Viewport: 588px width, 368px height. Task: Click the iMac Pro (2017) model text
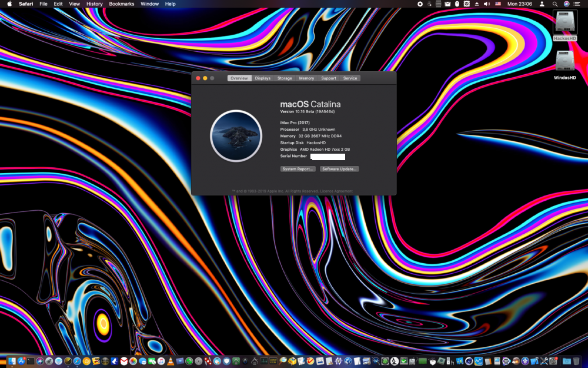(295, 122)
